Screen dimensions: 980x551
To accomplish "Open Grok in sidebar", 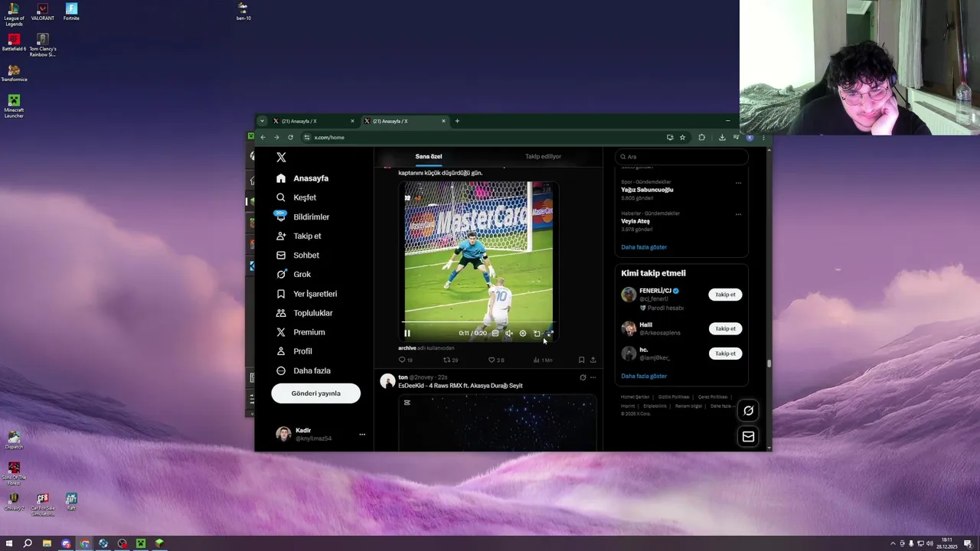I will point(293,274).
